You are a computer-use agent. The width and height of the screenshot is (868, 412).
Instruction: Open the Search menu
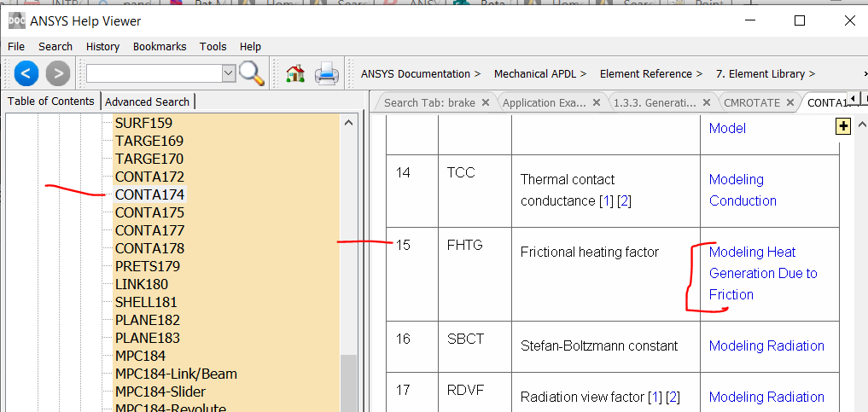(55, 46)
